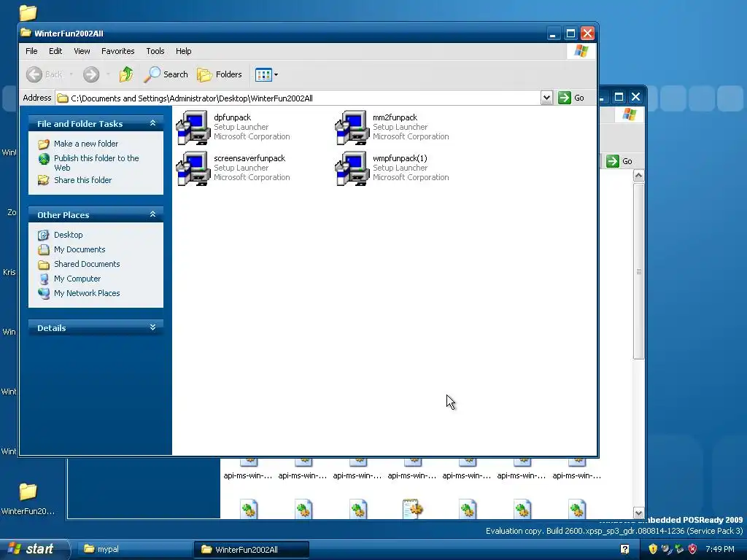747x560 pixels.
Task: Maximize the background mypal window
Action: 619,97
